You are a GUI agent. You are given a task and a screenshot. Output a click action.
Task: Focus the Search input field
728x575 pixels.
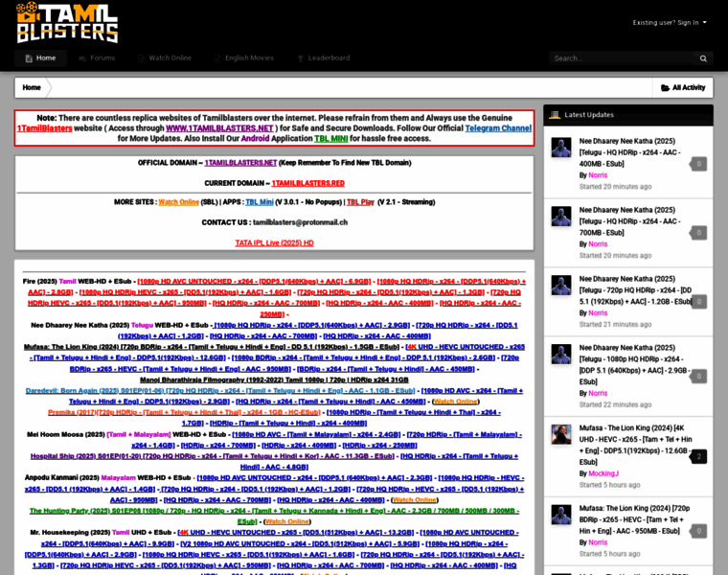[x=622, y=58]
